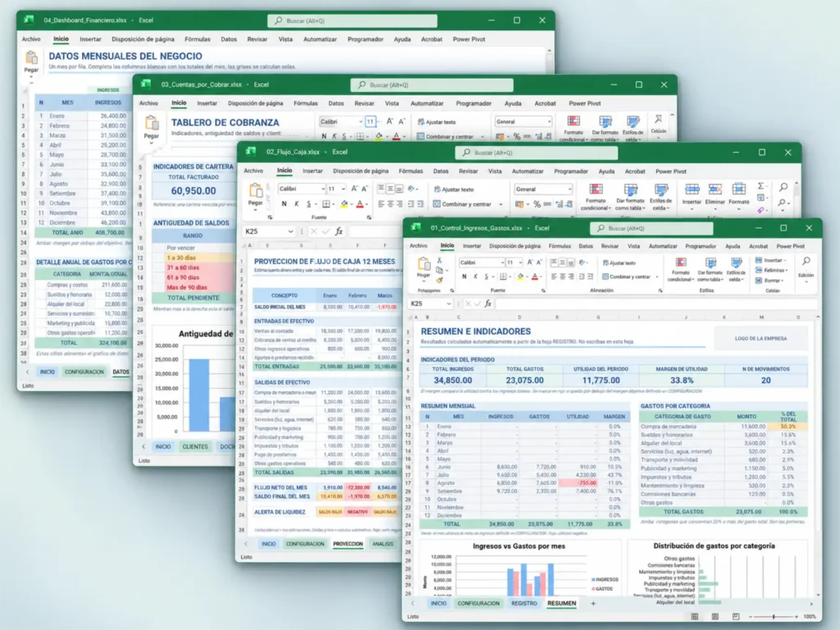
Task: Toggle Bold N in 01_Control_Ingresos_Gastos window
Action: (x=464, y=277)
